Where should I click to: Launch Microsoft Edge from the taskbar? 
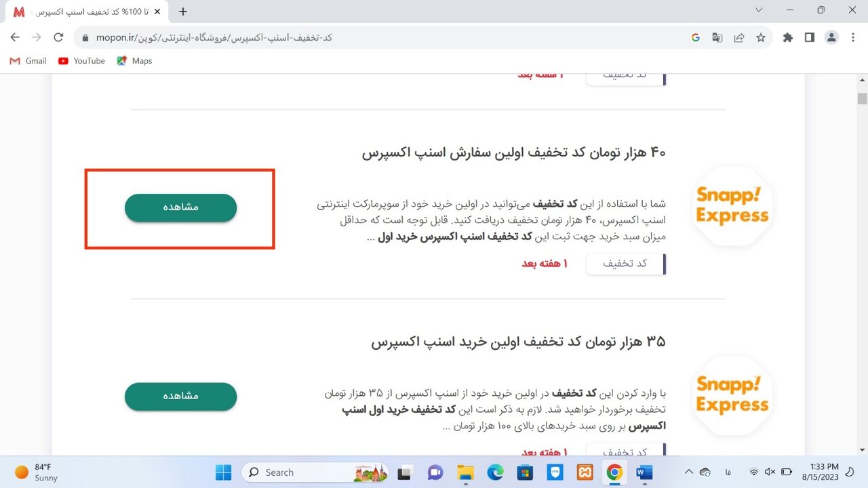click(495, 472)
